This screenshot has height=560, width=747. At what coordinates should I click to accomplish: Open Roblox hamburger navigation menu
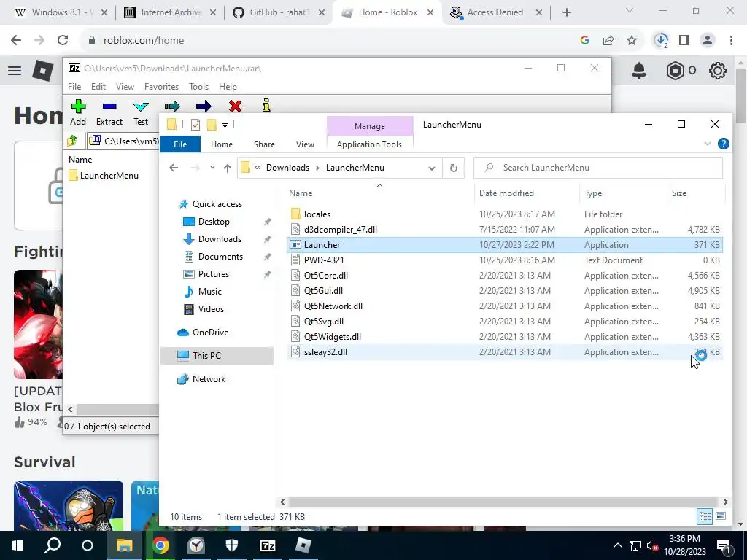pos(15,71)
